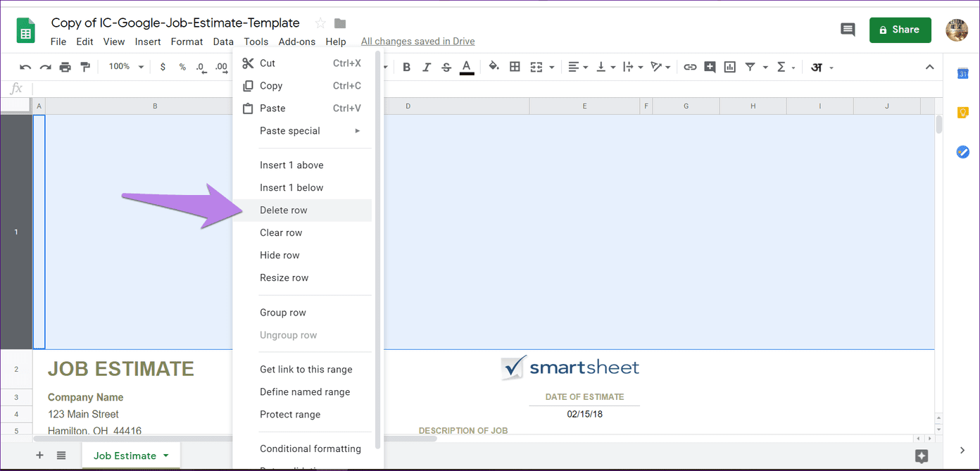The width and height of the screenshot is (980, 471).
Task: Open Google Sheets home icon
Action: click(x=26, y=31)
